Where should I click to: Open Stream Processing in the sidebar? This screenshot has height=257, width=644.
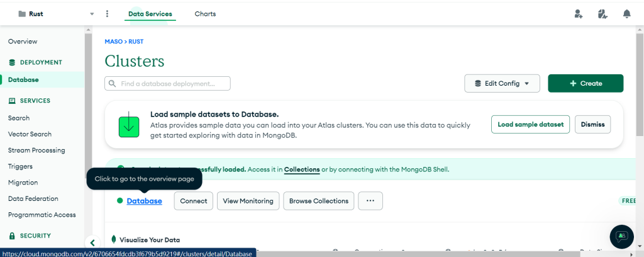tap(36, 151)
